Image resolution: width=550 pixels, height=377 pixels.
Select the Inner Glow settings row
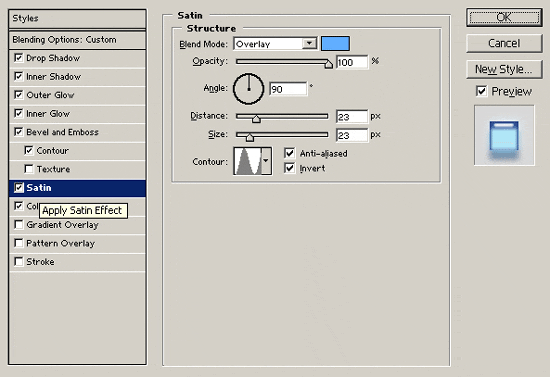point(77,114)
